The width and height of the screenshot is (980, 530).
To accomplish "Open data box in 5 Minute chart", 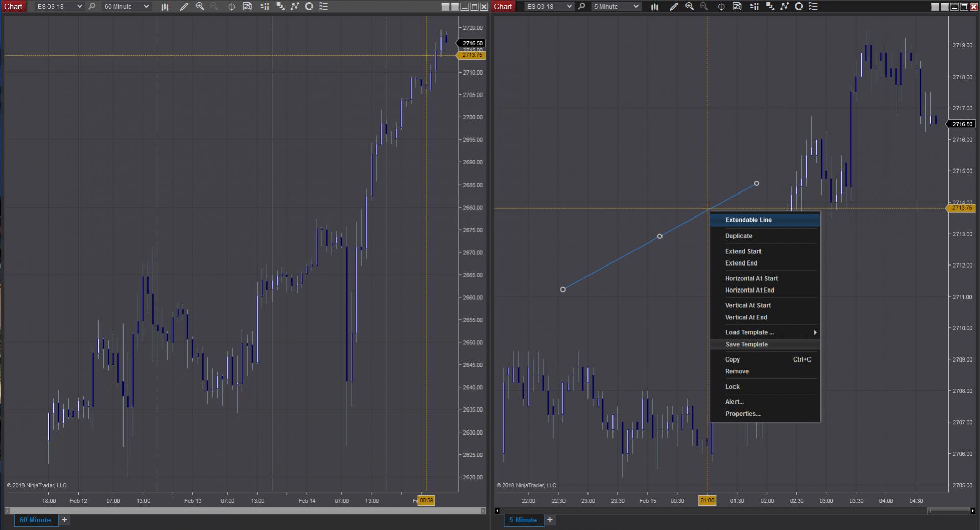I will coord(738,7).
